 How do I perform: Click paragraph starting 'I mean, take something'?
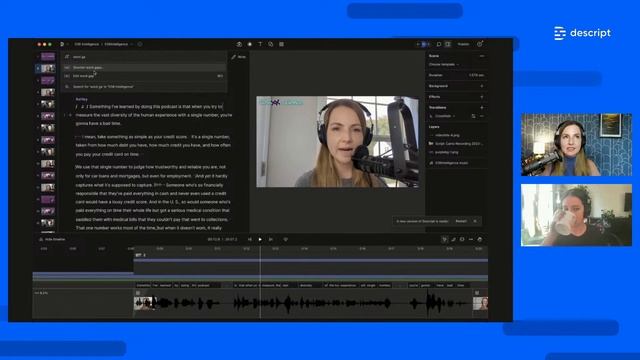(x=153, y=145)
